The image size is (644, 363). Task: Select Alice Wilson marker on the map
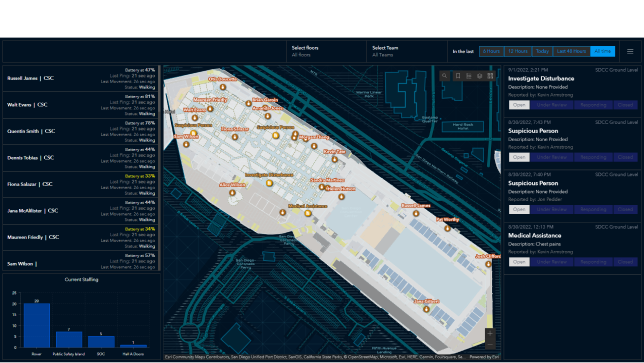pyautogui.click(x=232, y=193)
